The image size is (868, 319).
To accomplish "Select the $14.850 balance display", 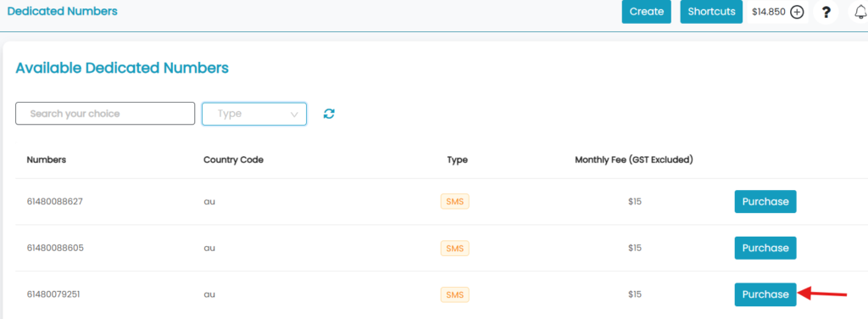I will click(x=768, y=12).
